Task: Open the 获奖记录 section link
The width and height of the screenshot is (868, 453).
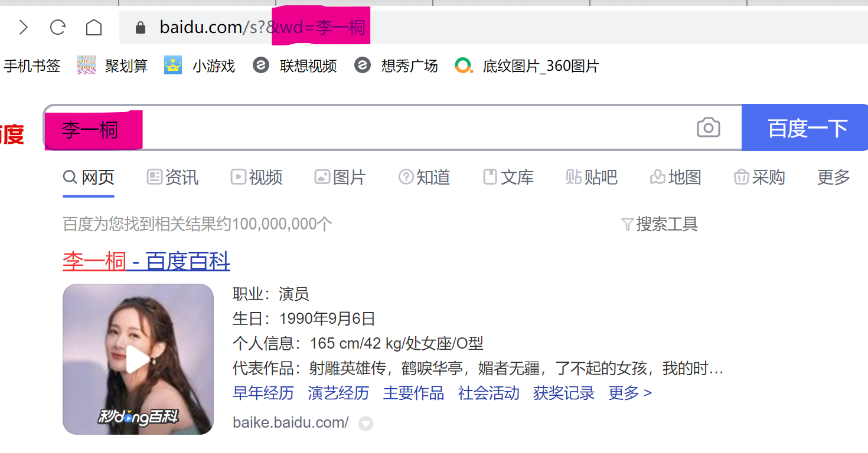Action: point(563,393)
